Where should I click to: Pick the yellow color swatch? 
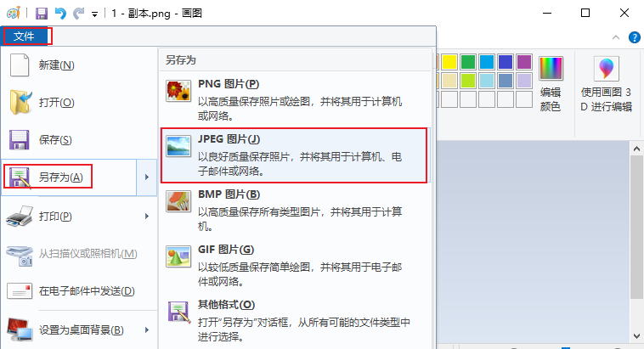point(449,62)
